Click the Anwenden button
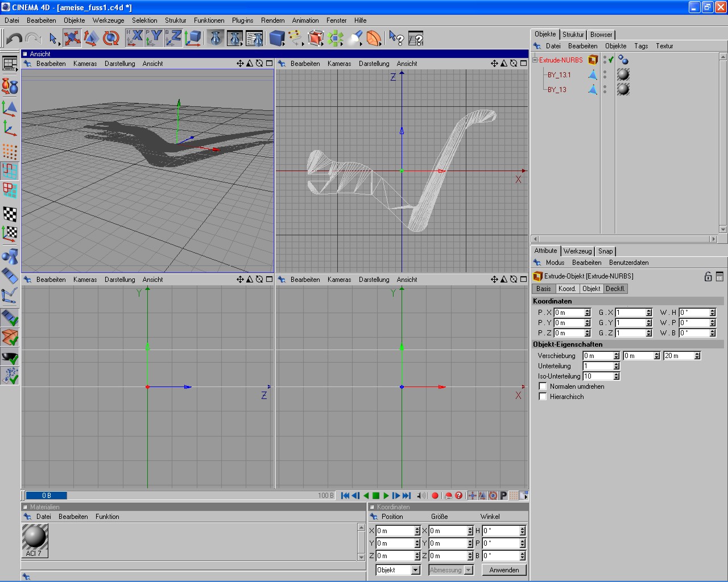Viewport: 728px width, 582px height. (504, 570)
